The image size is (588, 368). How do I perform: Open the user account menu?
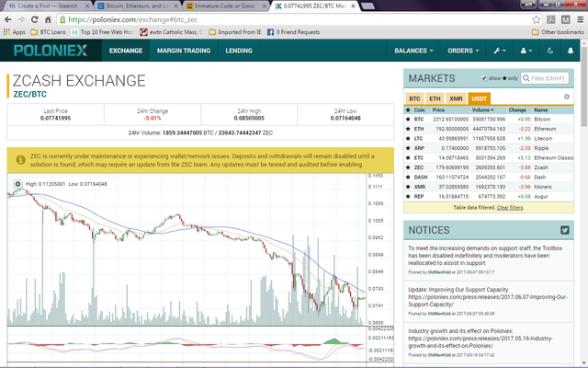526,51
